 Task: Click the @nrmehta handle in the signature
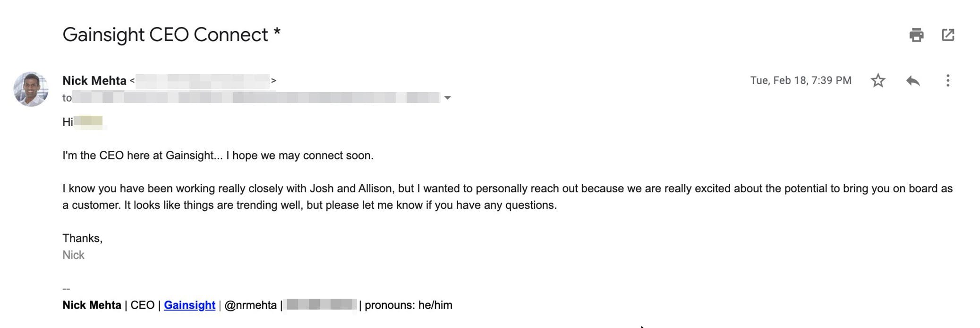point(250,305)
